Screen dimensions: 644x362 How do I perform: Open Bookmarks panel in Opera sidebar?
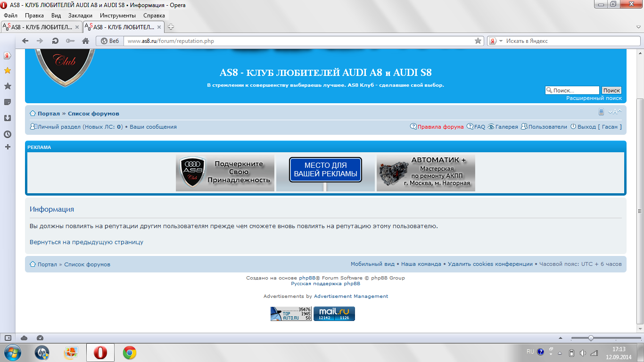[x=8, y=86]
